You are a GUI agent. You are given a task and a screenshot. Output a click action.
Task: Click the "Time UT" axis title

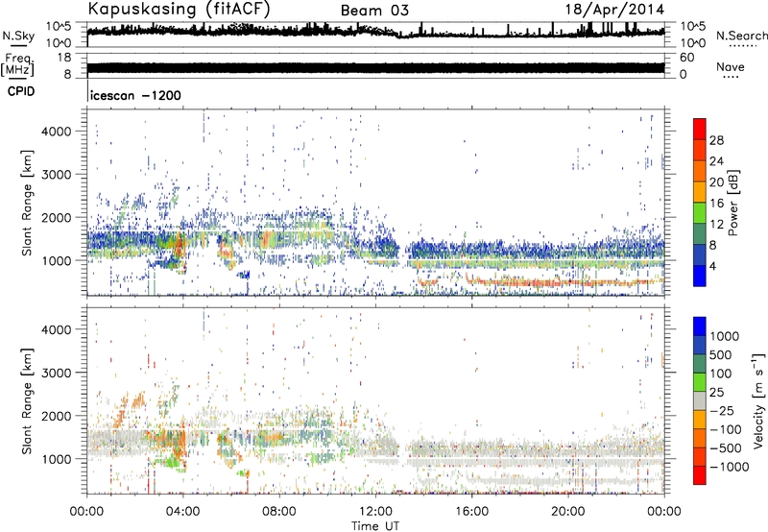click(375, 526)
